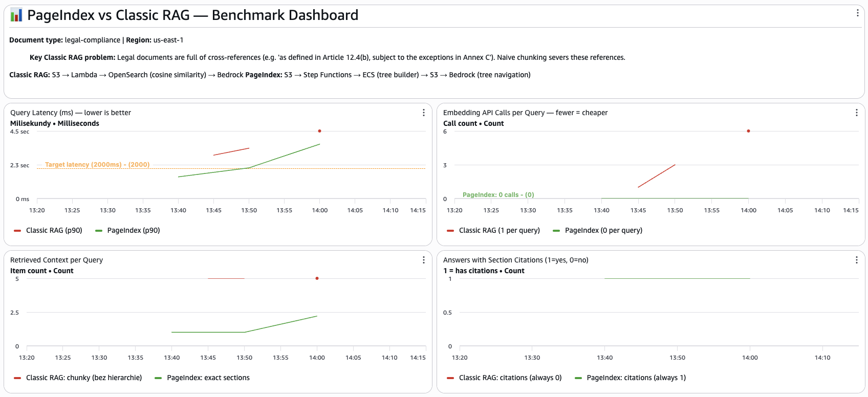Image resolution: width=868 pixels, height=397 pixels.
Task: Open the header text widget's three-dot menu
Action: pyautogui.click(x=857, y=13)
